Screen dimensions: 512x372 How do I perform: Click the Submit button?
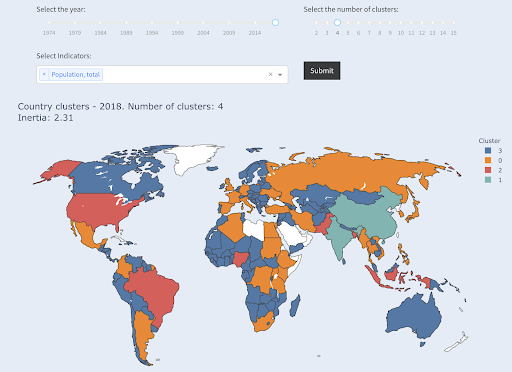pos(322,70)
